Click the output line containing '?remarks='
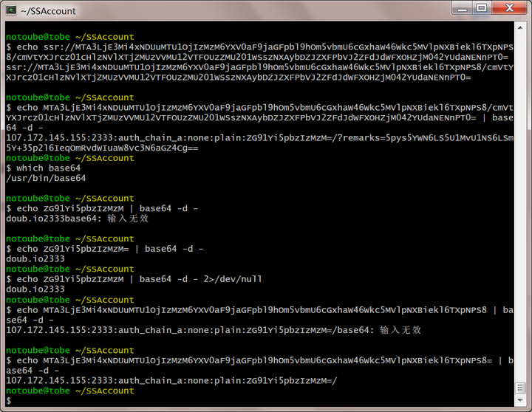Image resolution: width=532 pixels, height=412 pixels. (x=259, y=138)
